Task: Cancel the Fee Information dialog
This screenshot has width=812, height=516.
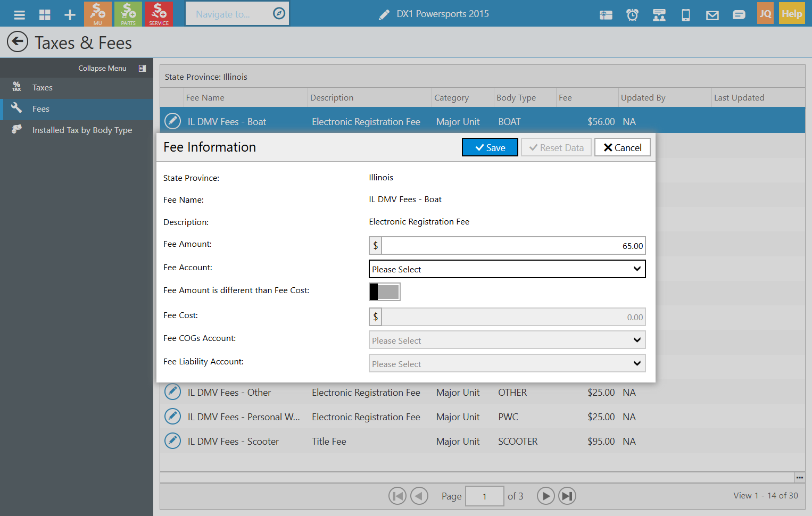Action: point(623,147)
